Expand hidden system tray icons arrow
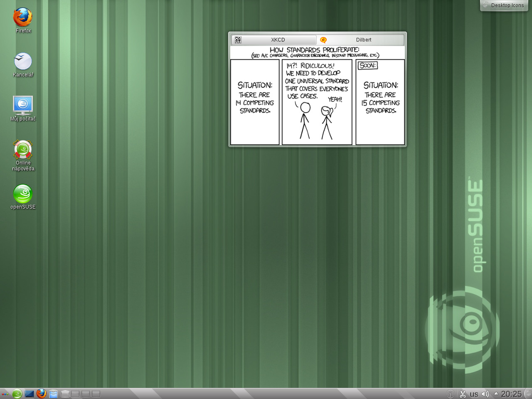 pyautogui.click(x=496, y=394)
